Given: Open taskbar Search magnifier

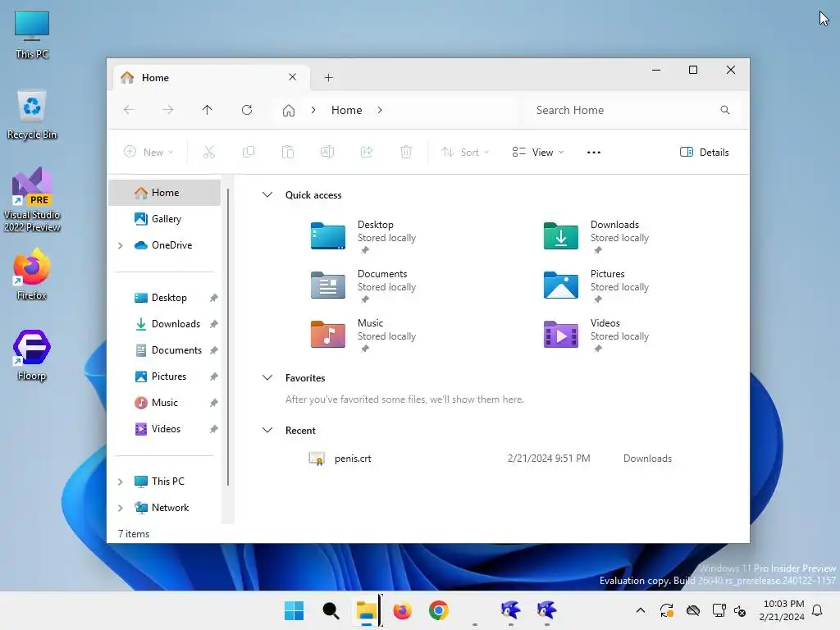Looking at the screenshot, I should tap(331, 610).
